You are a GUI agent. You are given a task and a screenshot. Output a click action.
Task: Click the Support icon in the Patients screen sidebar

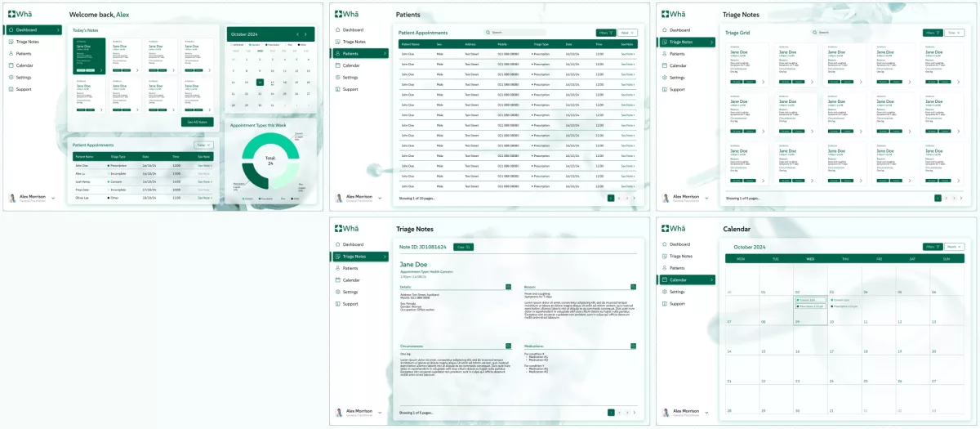(x=336, y=89)
